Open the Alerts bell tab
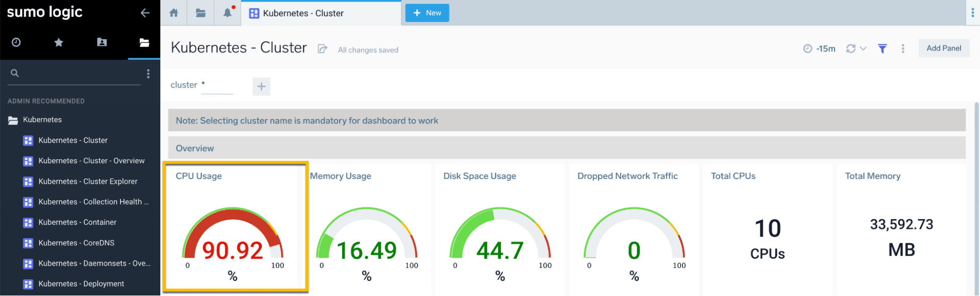Viewport: 980px width, 296px height. click(227, 13)
